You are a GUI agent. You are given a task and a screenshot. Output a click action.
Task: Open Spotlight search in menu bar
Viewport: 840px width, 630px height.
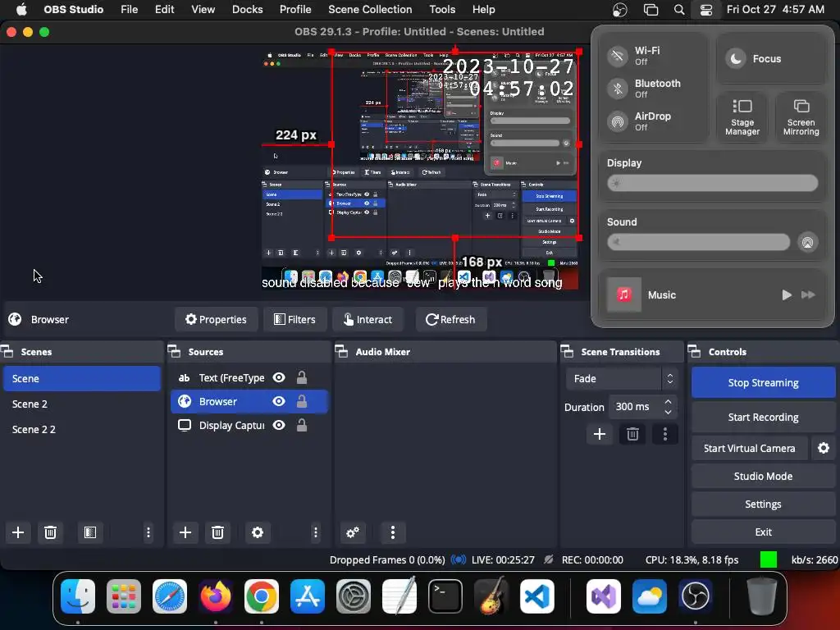click(x=679, y=10)
